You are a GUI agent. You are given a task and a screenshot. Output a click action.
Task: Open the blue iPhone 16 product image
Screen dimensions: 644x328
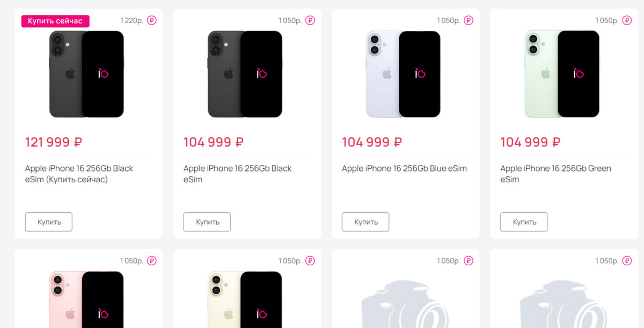click(403, 74)
